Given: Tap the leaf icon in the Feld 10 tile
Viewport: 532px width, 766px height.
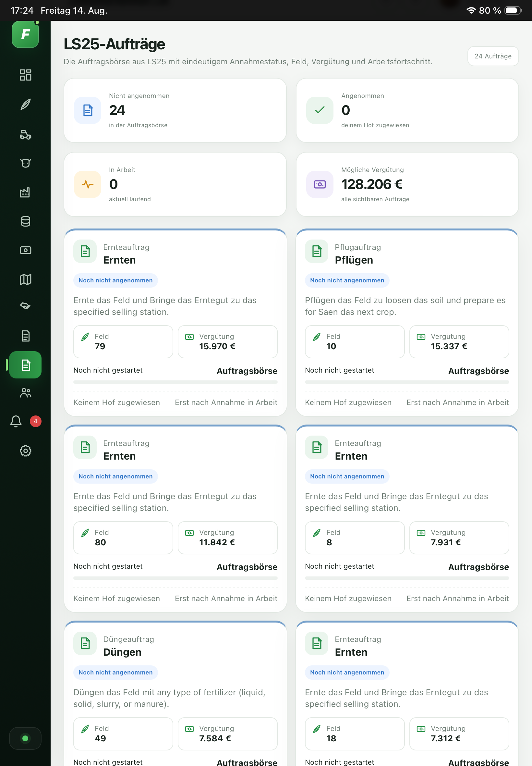Looking at the screenshot, I should click(317, 337).
